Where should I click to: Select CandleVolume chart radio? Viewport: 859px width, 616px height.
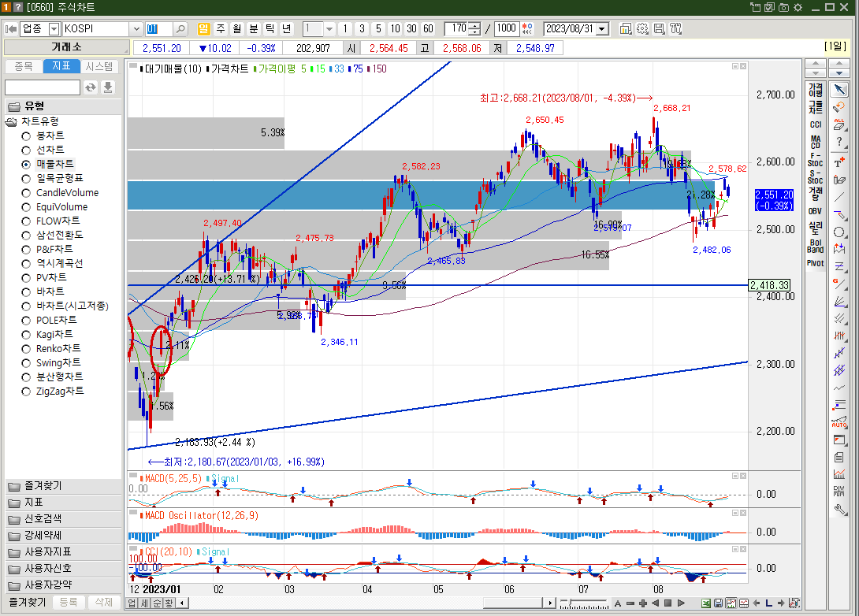point(26,193)
